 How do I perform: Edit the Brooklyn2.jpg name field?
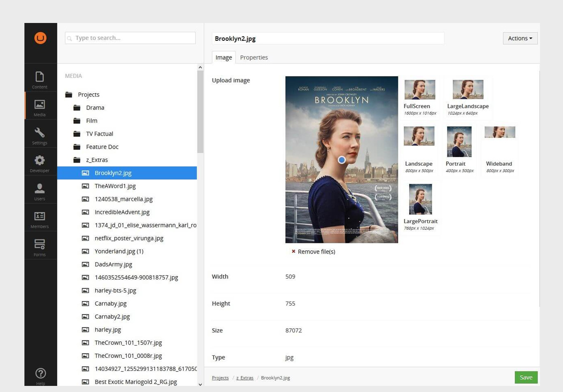(x=328, y=38)
